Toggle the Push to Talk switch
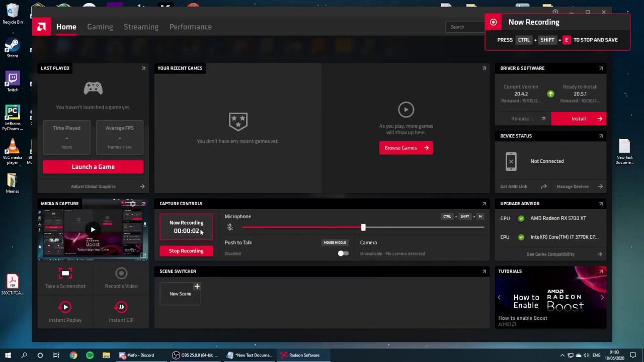The image size is (644, 362). [343, 253]
